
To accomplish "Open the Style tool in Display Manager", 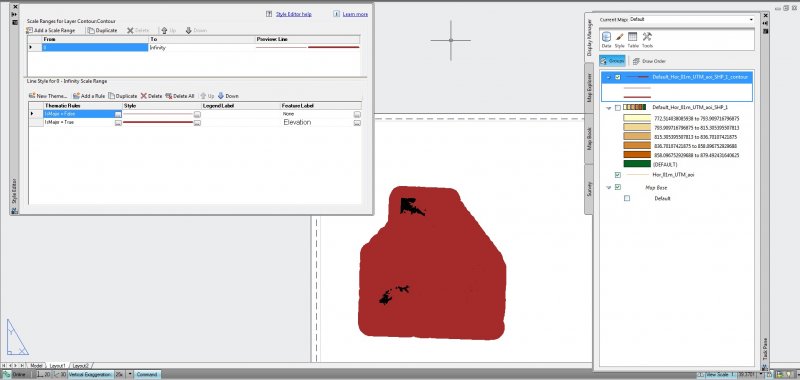I will [619, 40].
